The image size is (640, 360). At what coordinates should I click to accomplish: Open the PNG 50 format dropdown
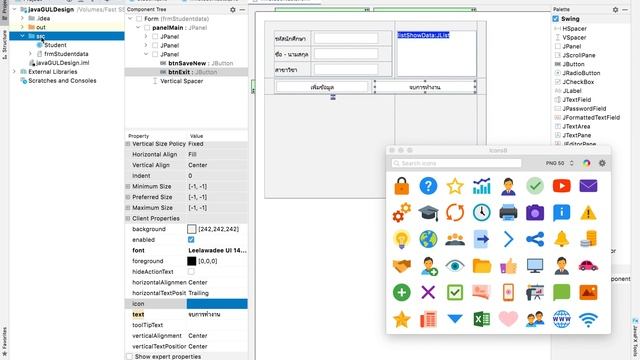point(560,163)
